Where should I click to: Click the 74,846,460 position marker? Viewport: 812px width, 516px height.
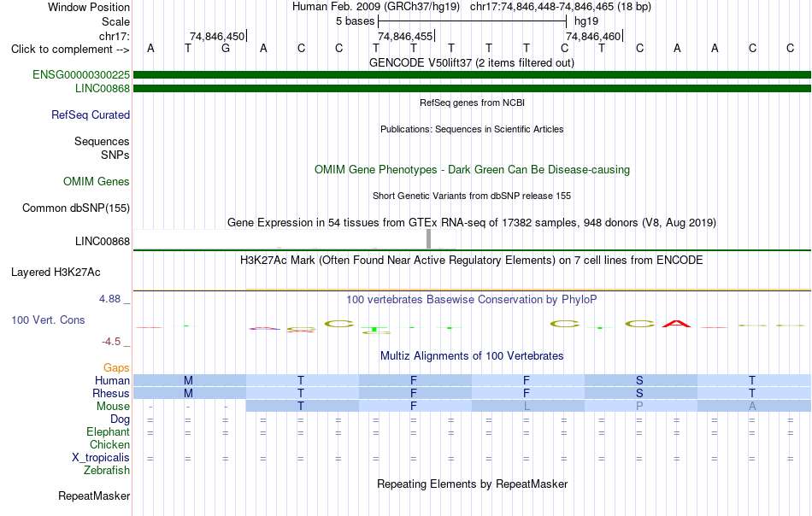pos(593,36)
